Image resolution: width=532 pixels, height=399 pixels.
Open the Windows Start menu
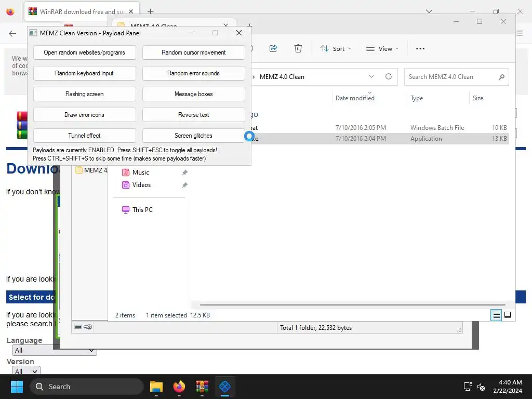click(17, 387)
